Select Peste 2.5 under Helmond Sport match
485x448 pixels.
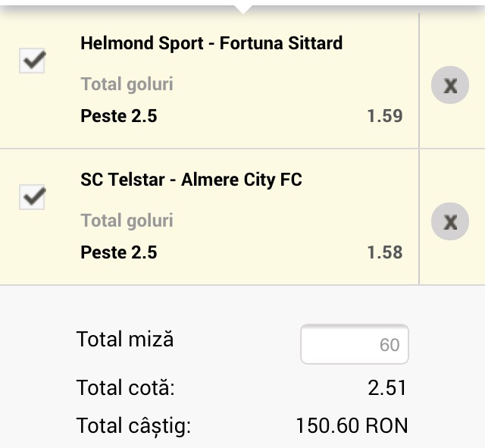pyautogui.click(x=119, y=116)
